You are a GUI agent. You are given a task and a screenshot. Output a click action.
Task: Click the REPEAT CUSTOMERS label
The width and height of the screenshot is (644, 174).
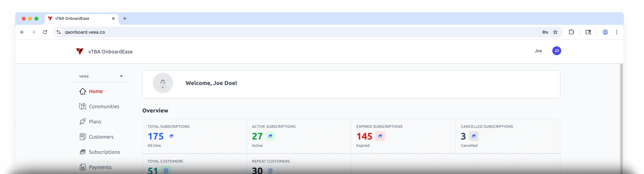pyautogui.click(x=271, y=161)
